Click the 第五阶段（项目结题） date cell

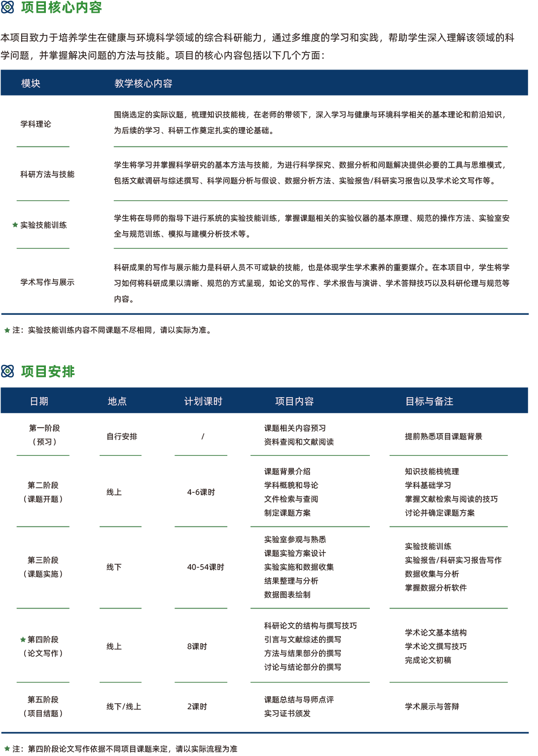tap(43, 706)
